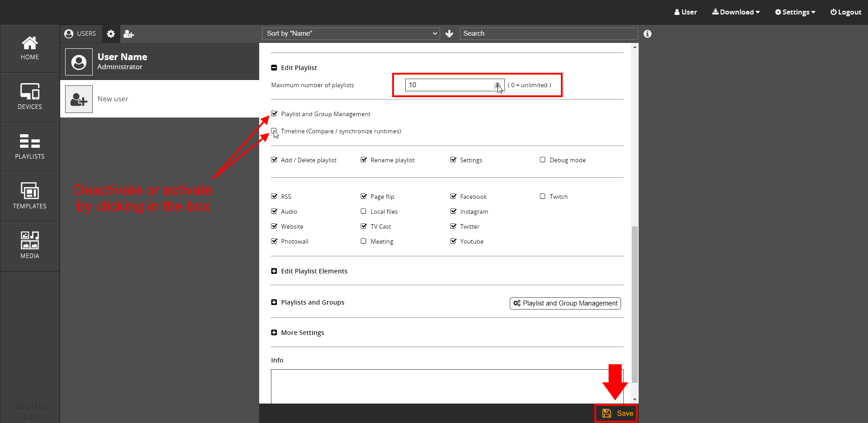This screenshot has height=423, width=868.
Task: Open the Download menu
Action: tap(736, 12)
